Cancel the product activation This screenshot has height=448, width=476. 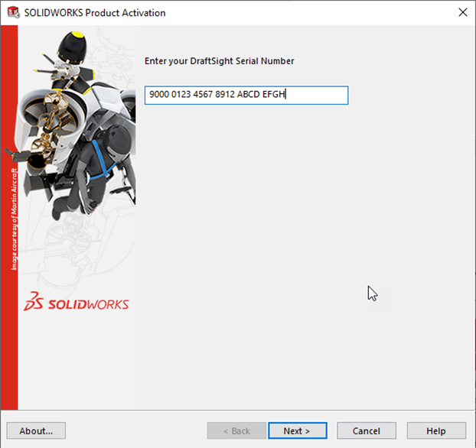point(367,430)
